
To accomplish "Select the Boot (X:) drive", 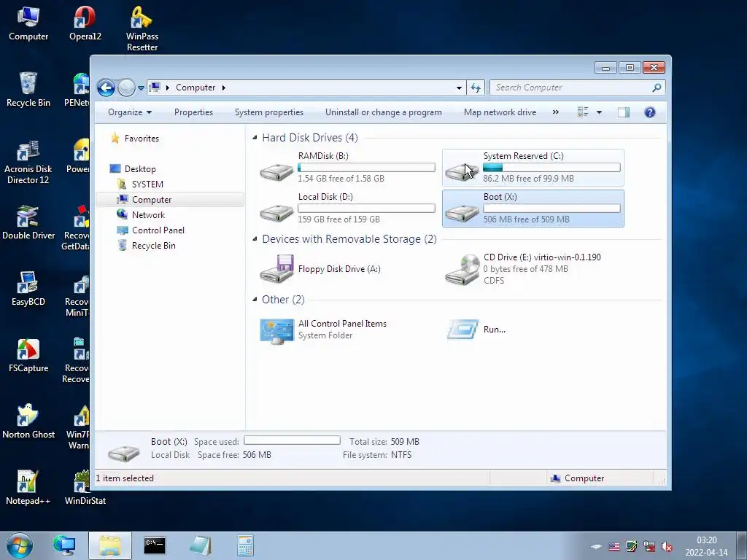I will 533,208.
